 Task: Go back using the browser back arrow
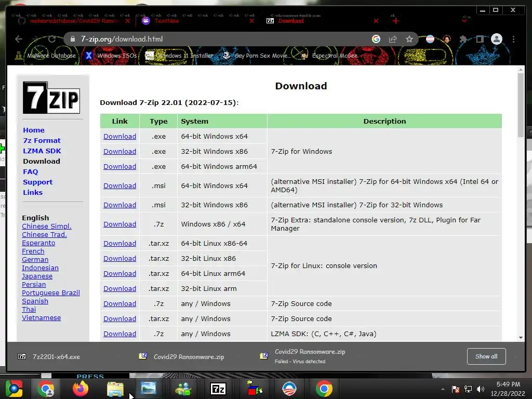(19, 39)
